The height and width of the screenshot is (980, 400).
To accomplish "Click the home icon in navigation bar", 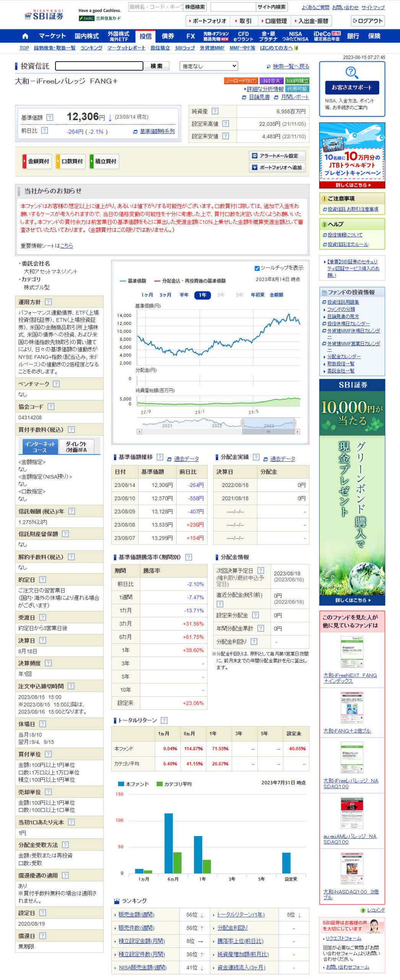I will 25,36.
